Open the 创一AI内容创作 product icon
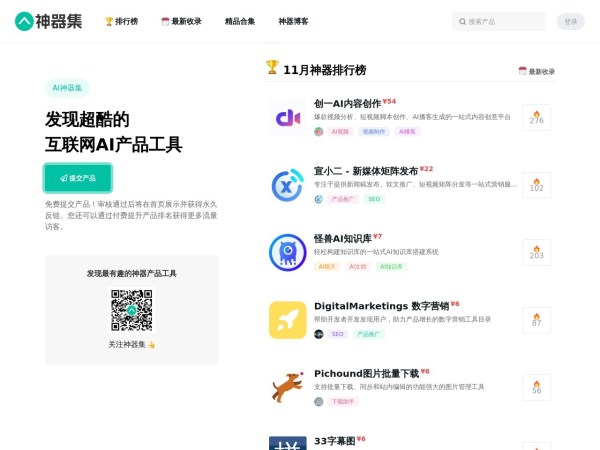 287,118
